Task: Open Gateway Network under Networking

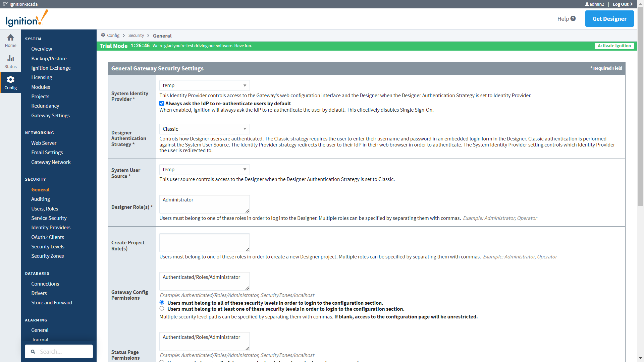Action: [51, 162]
